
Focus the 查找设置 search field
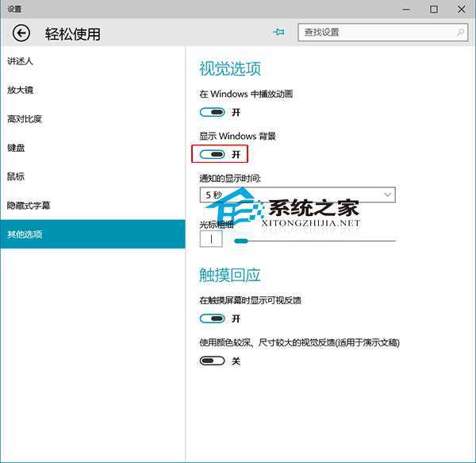click(x=383, y=33)
